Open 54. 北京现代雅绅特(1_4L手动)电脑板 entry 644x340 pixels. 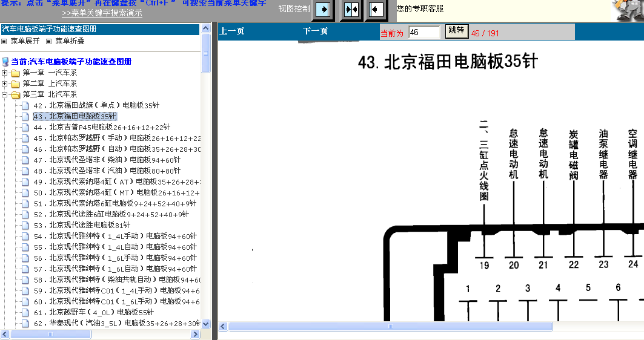click(115, 236)
